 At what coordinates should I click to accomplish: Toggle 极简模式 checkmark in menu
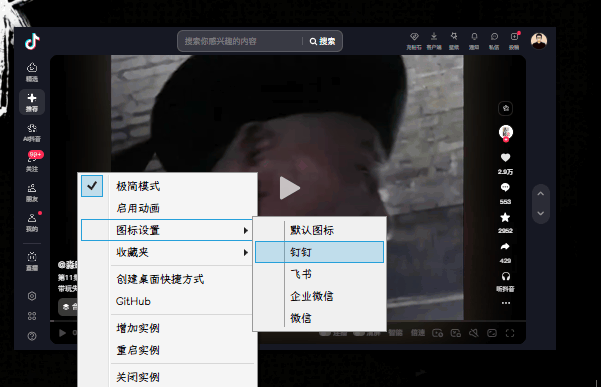pyautogui.click(x=92, y=186)
